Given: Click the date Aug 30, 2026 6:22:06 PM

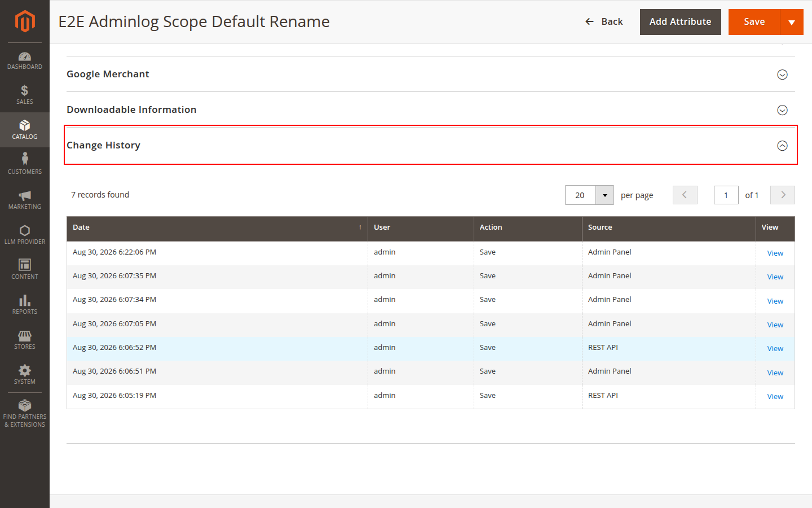Looking at the screenshot, I should coord(114,252).
